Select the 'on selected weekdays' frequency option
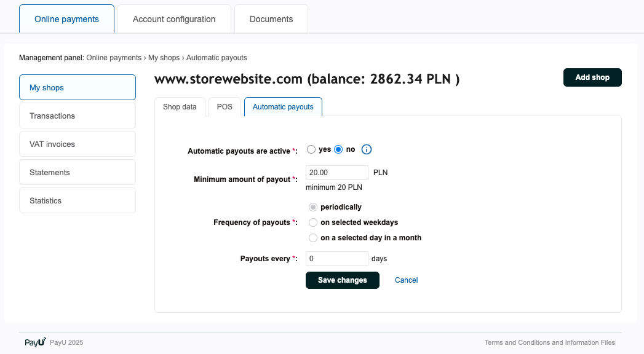Image resolution: width=644 pixels, height=354 pixels. [x=313, y=222]
